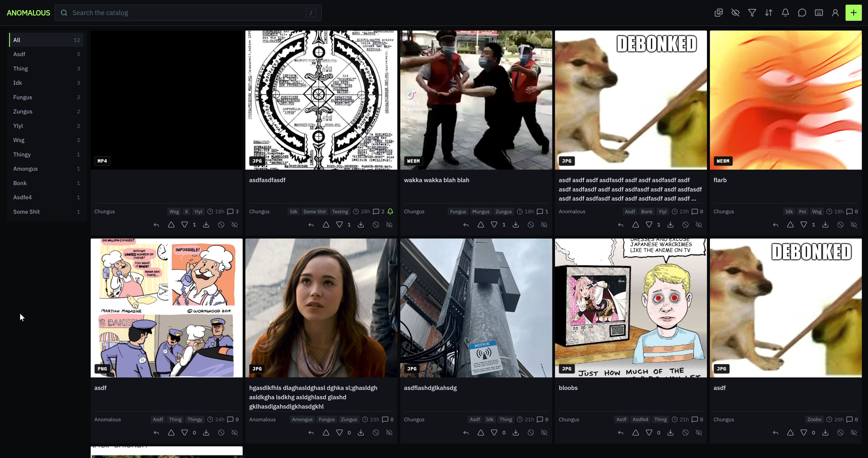
Task: Select the Asdf category in sidebar
Action: [x=46, y=54]
